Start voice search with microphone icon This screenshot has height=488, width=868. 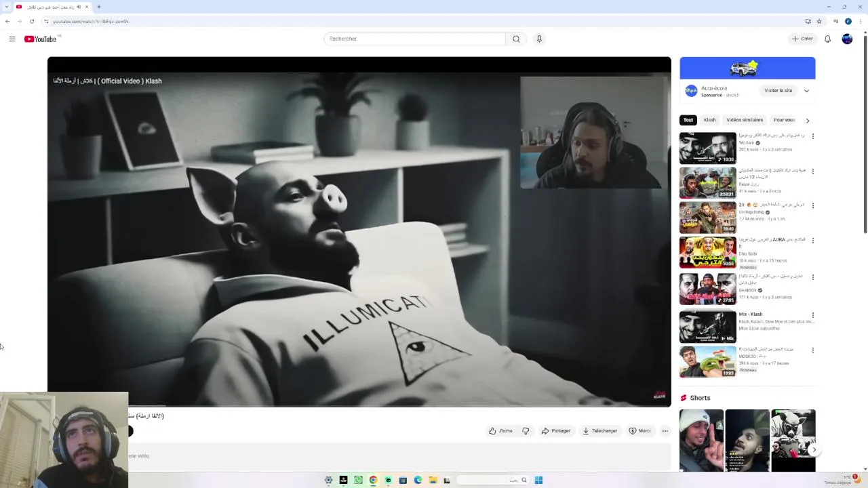click(539, 39)
